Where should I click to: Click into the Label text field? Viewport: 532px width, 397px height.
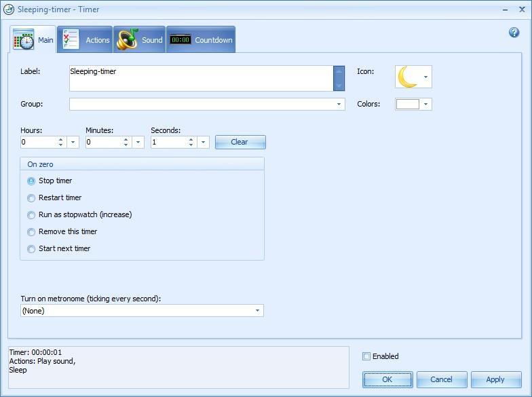click(x=201, y=79)
